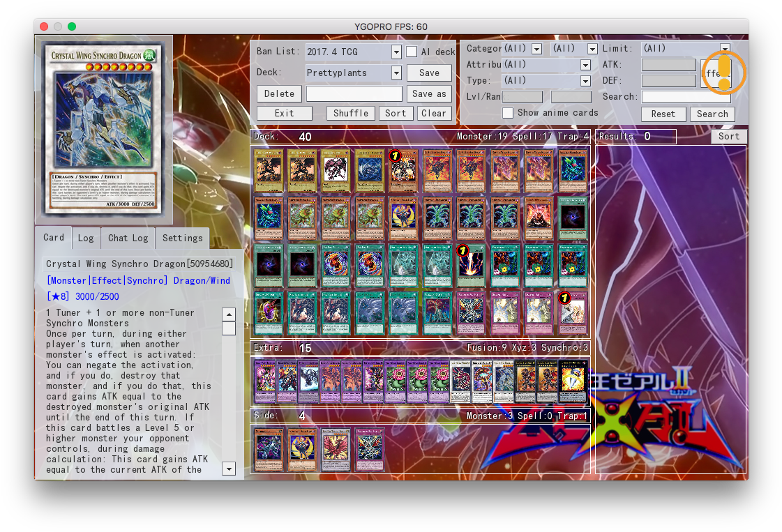Open the Chat Log tab

pos(128,238)
